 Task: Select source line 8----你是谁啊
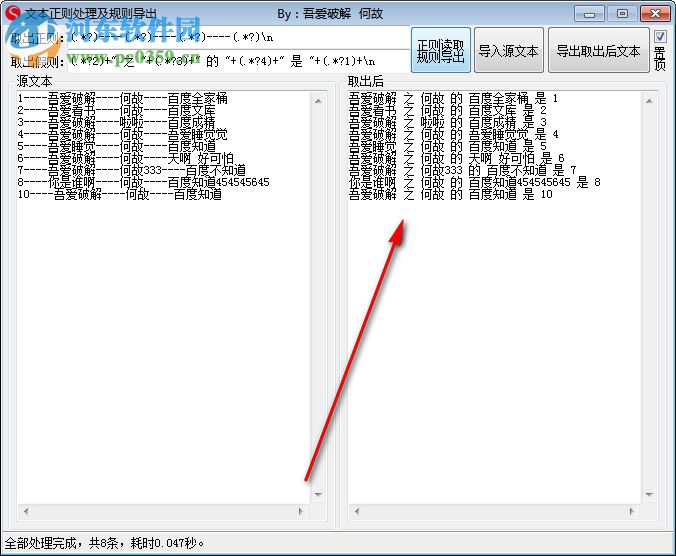[x=144, y=182]
